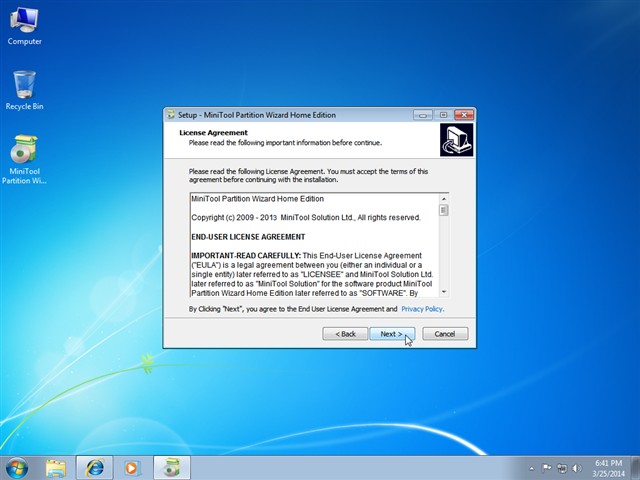Open Internet Explorer from the taskbar
This screenshot has height=480, width=640.
[x=94, y=468]
